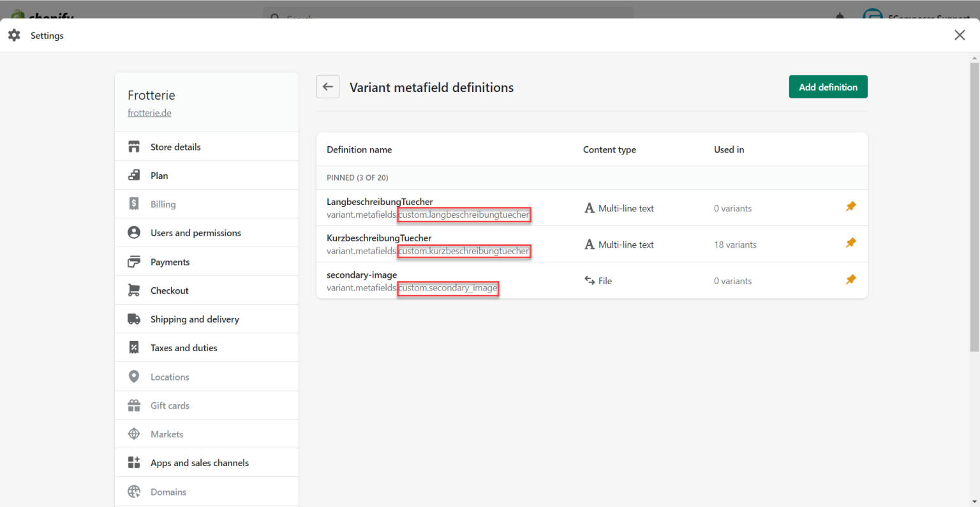Screen dimensions: 980x507
Task: Click the Shipping and delivery truck icon
Action: (133, 319)
